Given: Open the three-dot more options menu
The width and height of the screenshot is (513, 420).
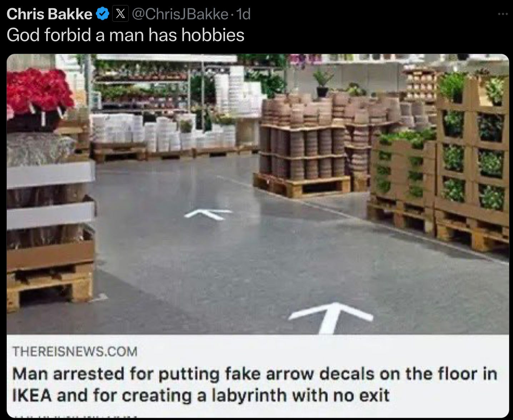Looking at the screenshot, I should tap(503, 14).
